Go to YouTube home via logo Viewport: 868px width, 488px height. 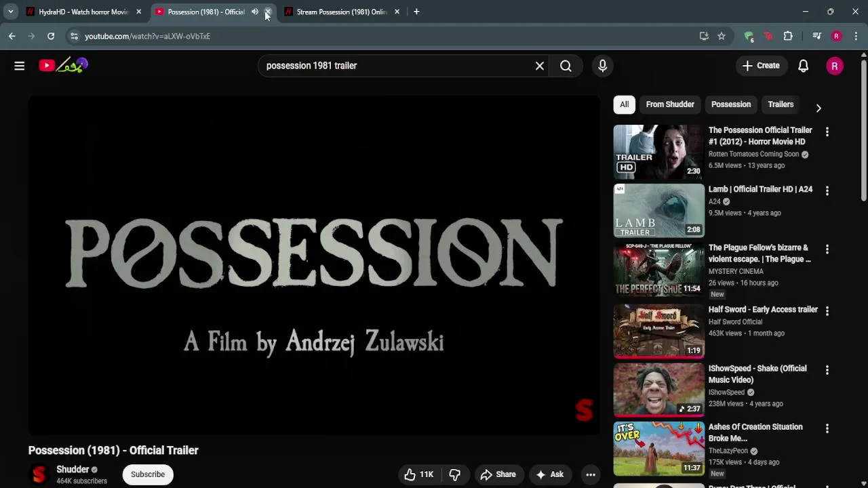pos(64,66)
